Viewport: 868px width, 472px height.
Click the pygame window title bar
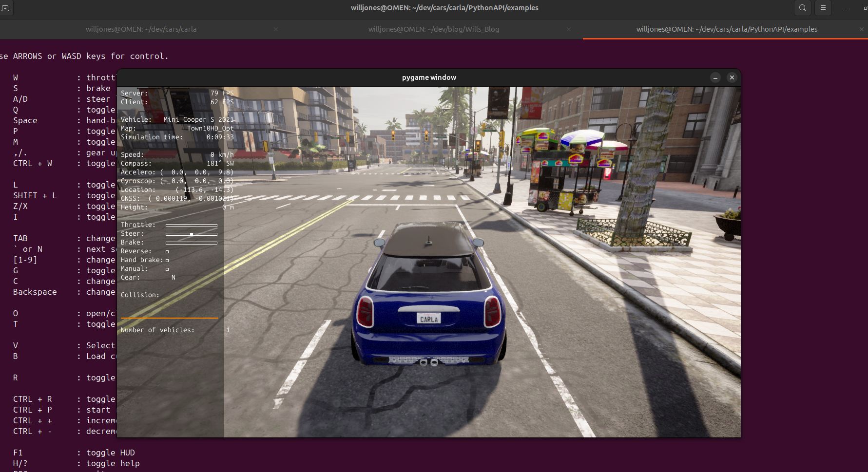pyautogui.click(x=429, y=77)
